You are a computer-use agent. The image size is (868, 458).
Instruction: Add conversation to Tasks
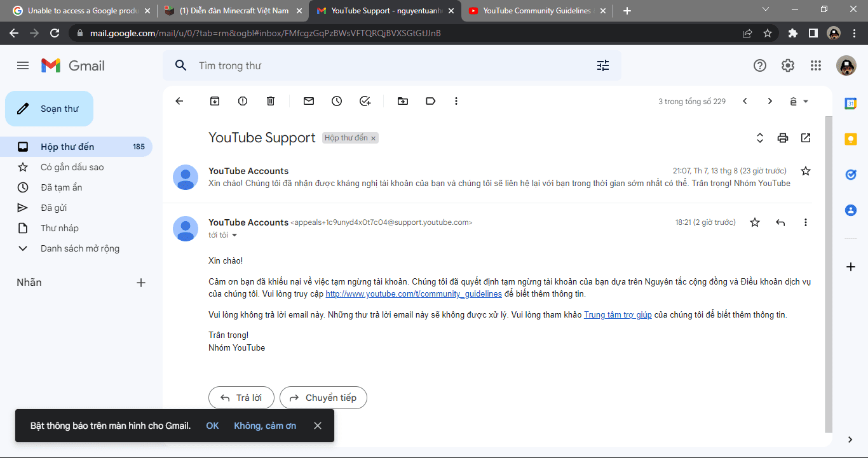coord(365,101)
